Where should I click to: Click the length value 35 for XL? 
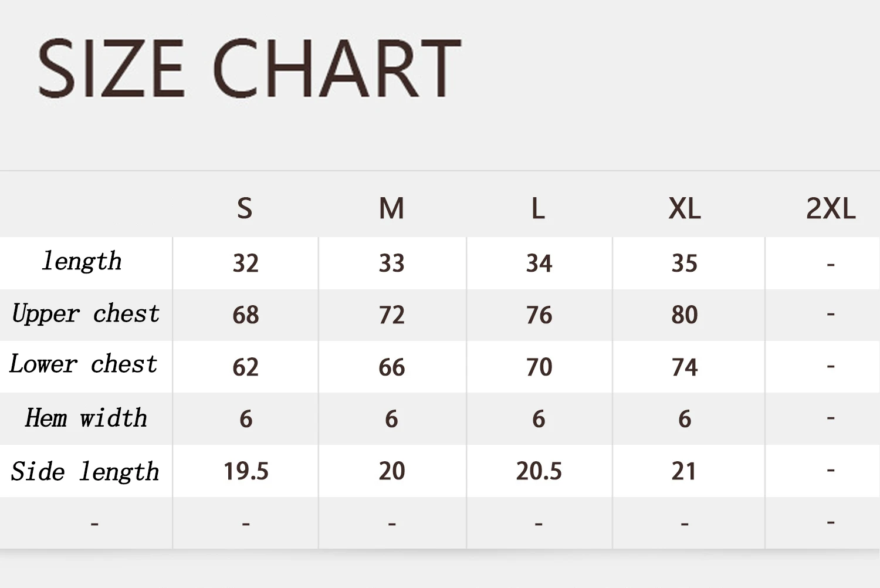pos(684,263)
